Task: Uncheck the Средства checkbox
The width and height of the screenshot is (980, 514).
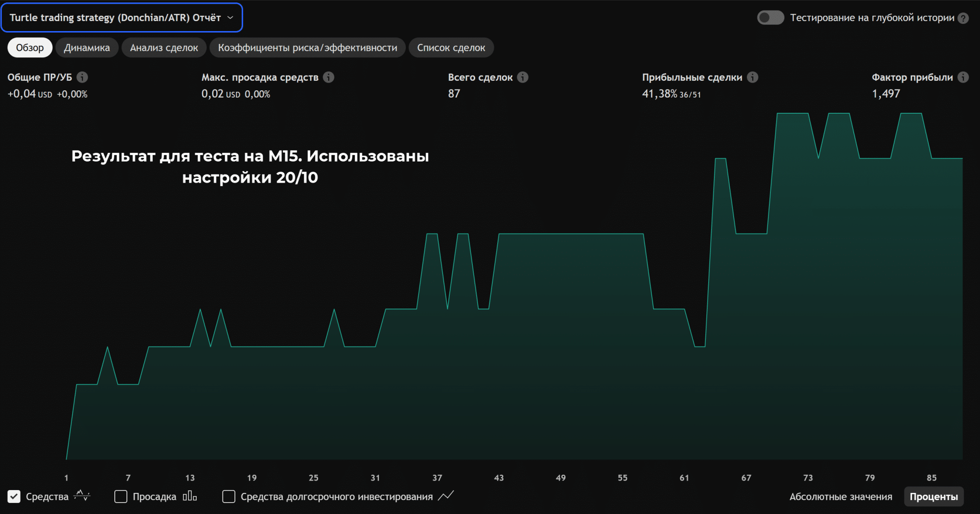Action: (14, 497)
